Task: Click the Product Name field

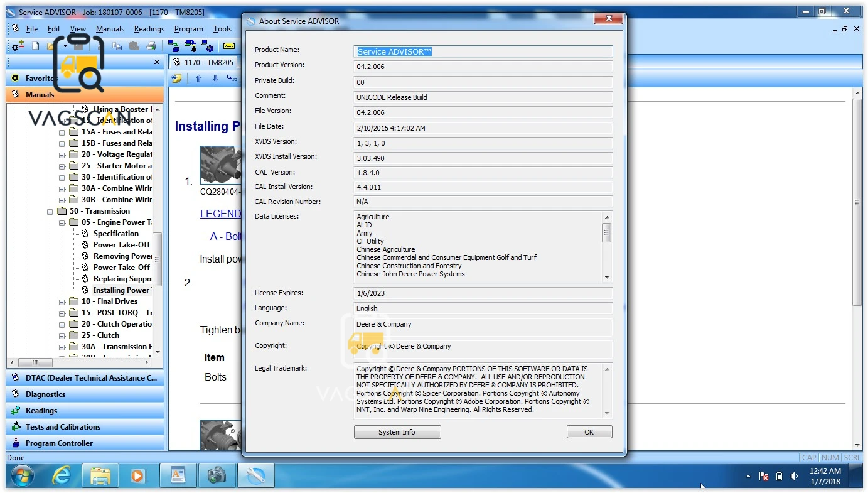Action: (483, 51)
